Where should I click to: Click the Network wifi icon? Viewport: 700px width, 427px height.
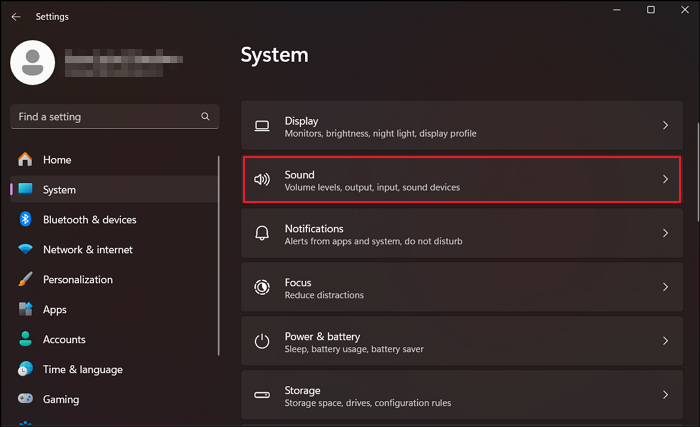pyautogui.click(x=25, y=249)
